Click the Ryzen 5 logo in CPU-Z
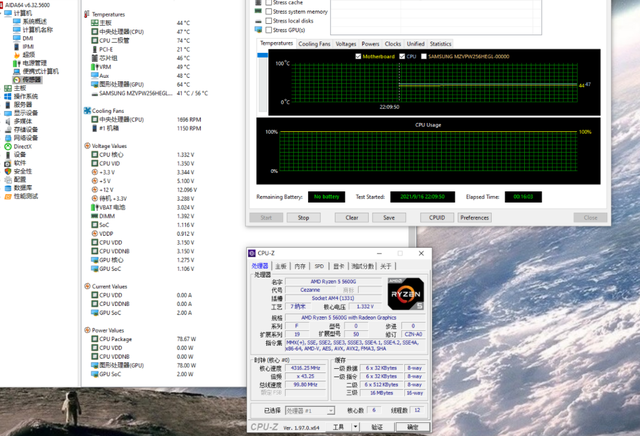 405,294
